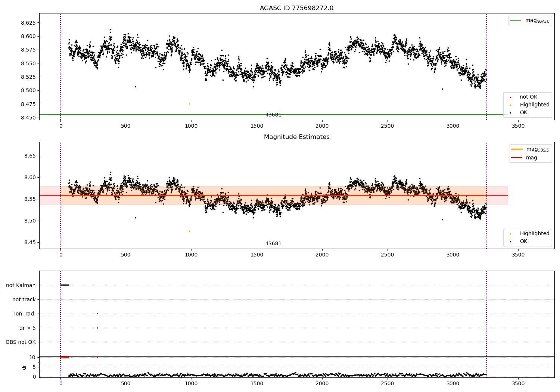Click the single point on the 'Ion. rad.' row

tap(97, 314)
